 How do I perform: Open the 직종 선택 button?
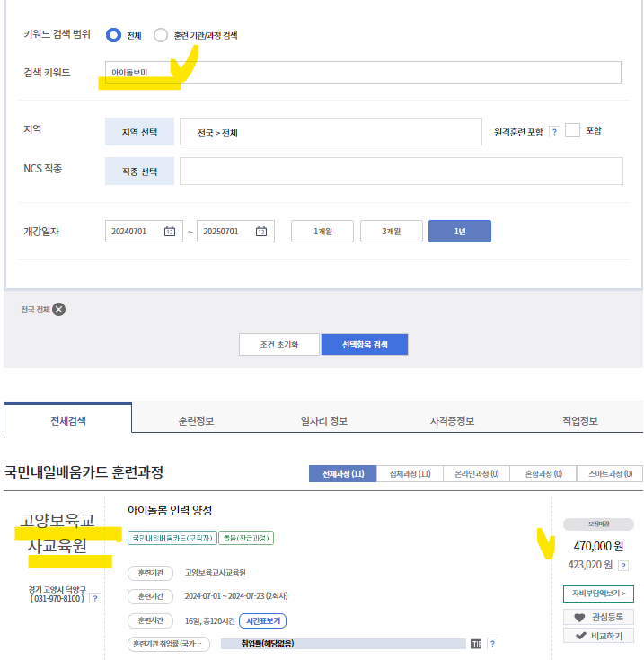(139, 171)
